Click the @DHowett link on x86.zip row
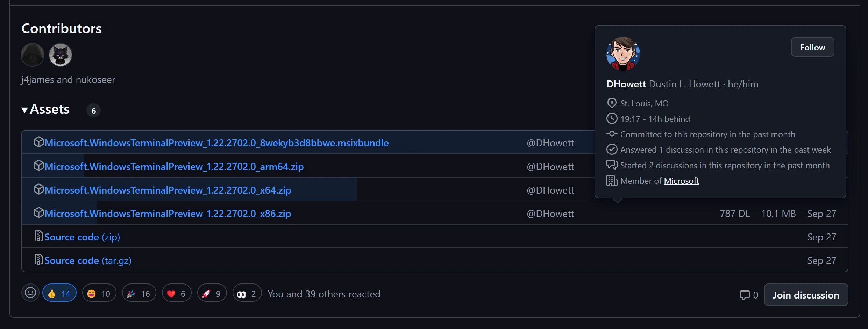This screenshot has width=868, height=329. click(x=550, y=213)
